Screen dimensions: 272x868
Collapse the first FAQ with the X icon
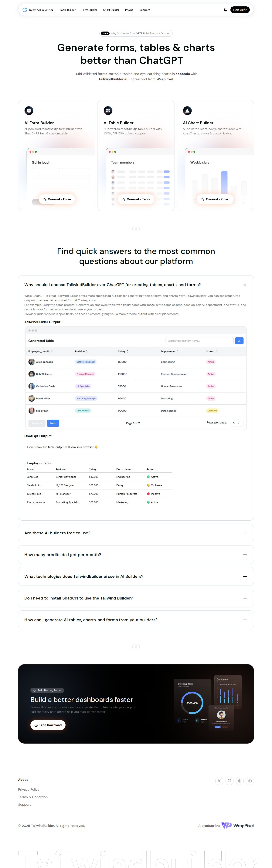click(245, 284)
